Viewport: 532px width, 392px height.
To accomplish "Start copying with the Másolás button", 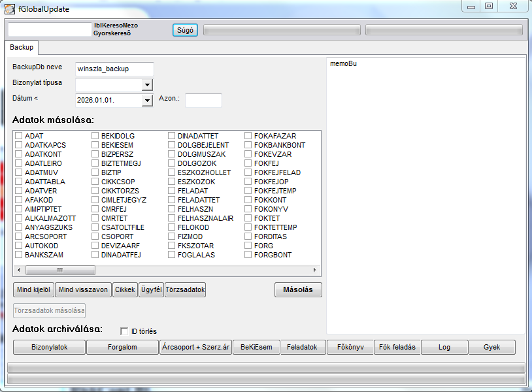I will click(x=298, y=289).
